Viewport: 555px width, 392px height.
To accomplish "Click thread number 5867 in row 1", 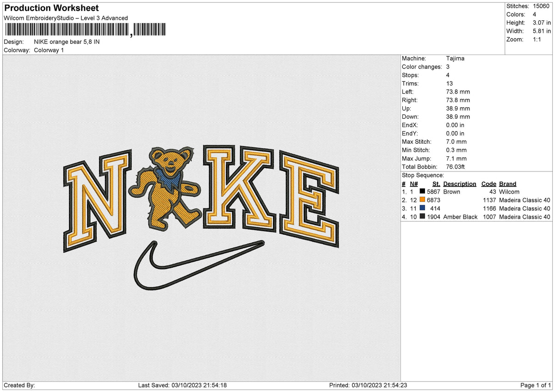I will click(x=433, y=192).
